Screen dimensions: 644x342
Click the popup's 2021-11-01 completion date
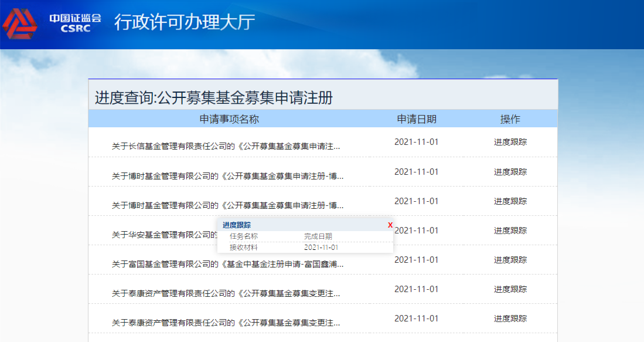tap(321, 248)
